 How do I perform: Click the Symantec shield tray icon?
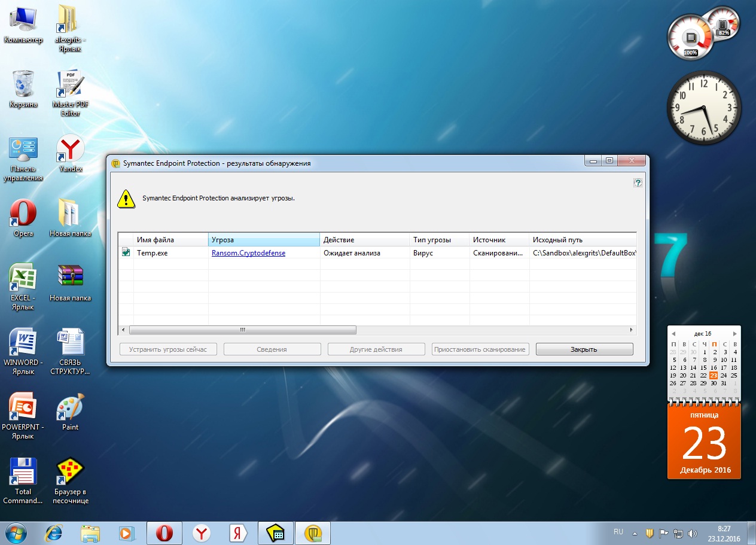click(x=650, y=533)
